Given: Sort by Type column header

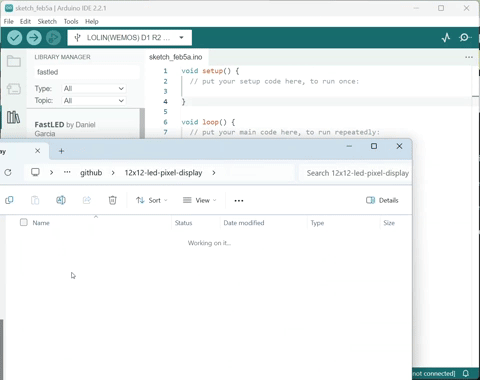Looking at the screenshot, I should 317,223.
